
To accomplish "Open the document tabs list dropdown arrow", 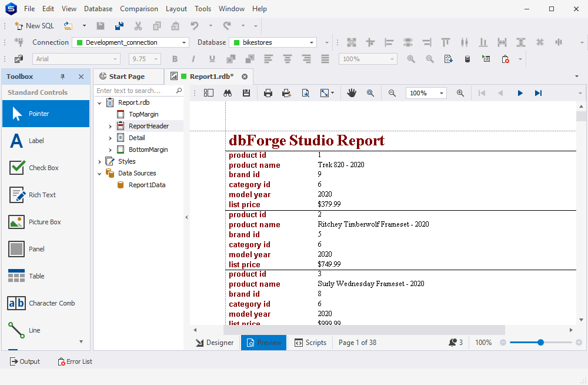I will pyautogui.click(x=576, y=77).
